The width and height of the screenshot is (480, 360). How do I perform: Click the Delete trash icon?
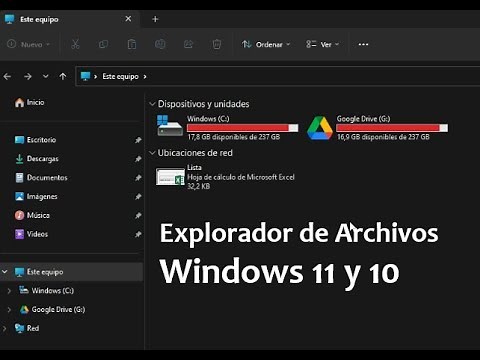217,44
